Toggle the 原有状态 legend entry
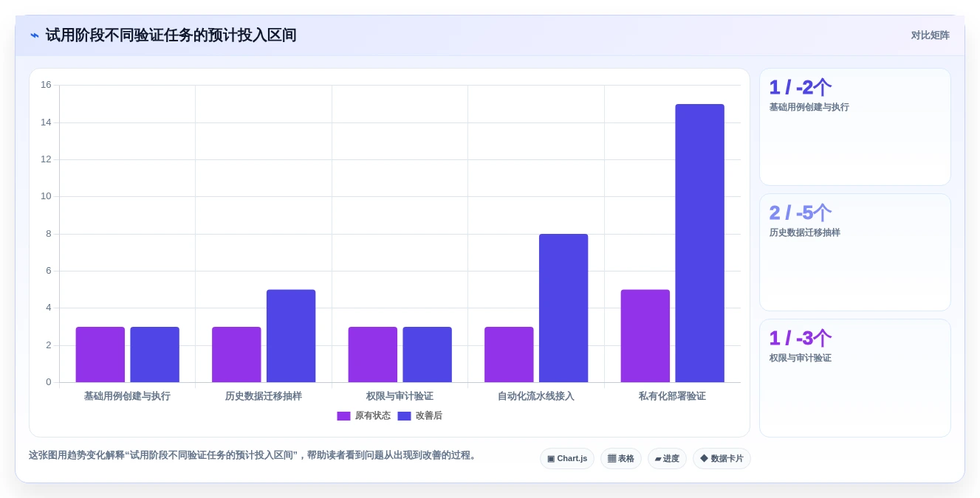The height and width of the screenshot is (498, 980). click(x=364, y=416)
